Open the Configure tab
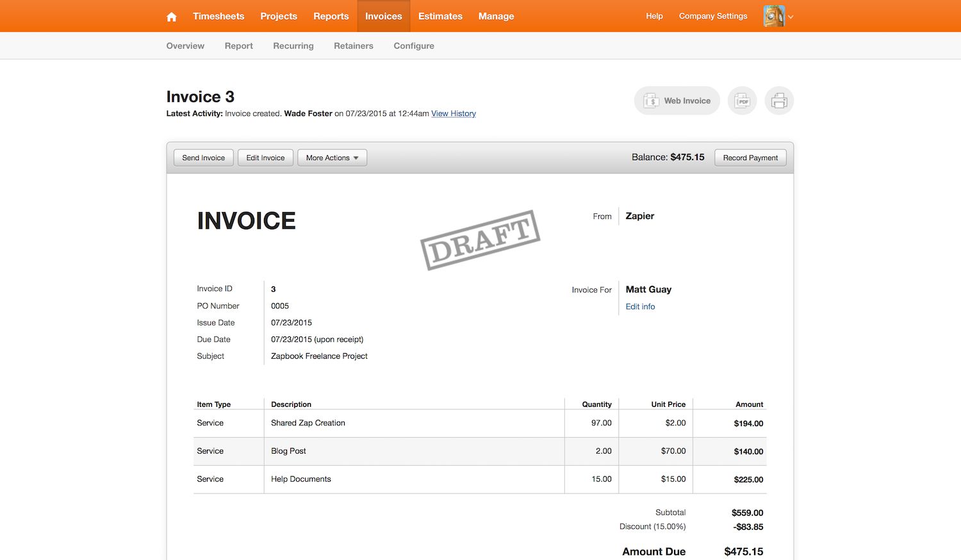The width and height of the screenshot is (961, 560). tap(414, 46)
